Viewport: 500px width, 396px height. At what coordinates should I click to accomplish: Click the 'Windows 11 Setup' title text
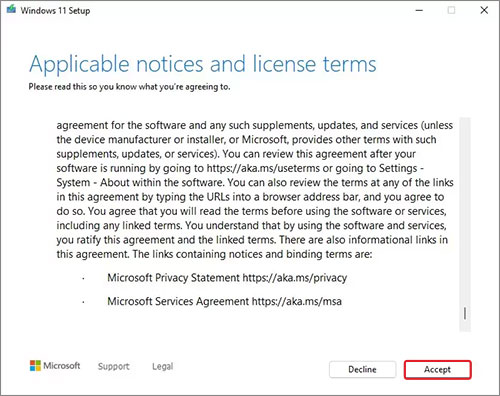55,11
